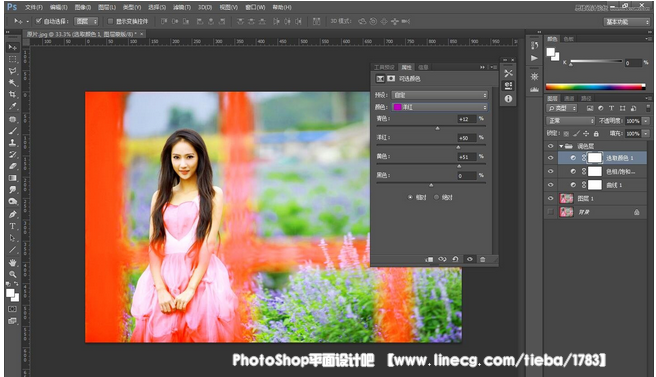This screenshot has height=377, width=656.
Task: Select the Zoom tool
Action: [x=13, y=274]
